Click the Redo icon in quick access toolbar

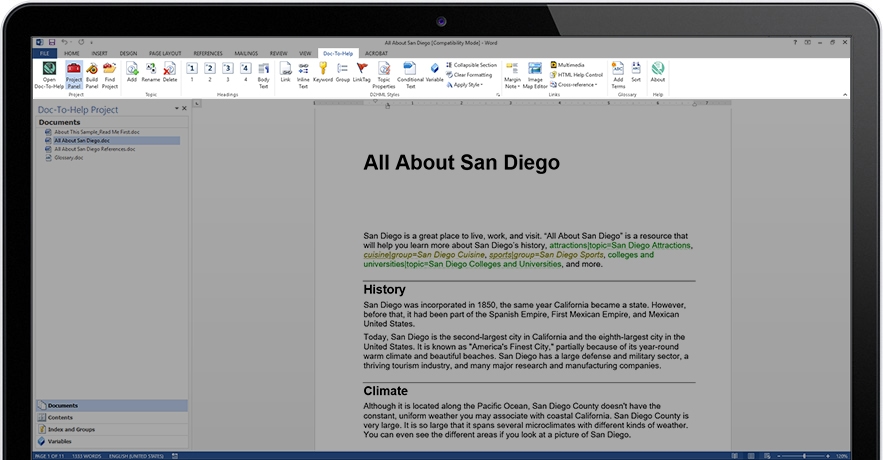[x=81, y=42]
